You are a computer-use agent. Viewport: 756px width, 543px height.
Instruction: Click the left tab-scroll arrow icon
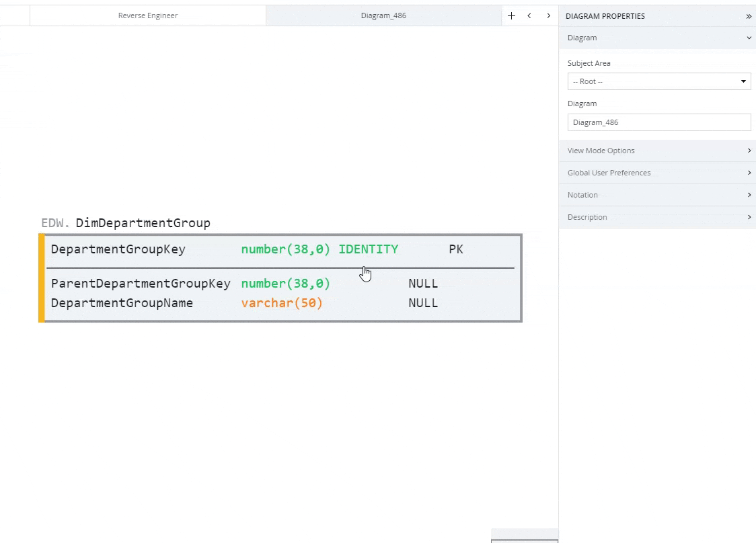530,15
